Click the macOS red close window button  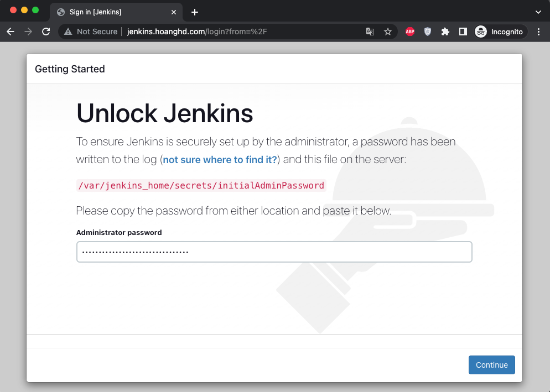click(13, 10)
